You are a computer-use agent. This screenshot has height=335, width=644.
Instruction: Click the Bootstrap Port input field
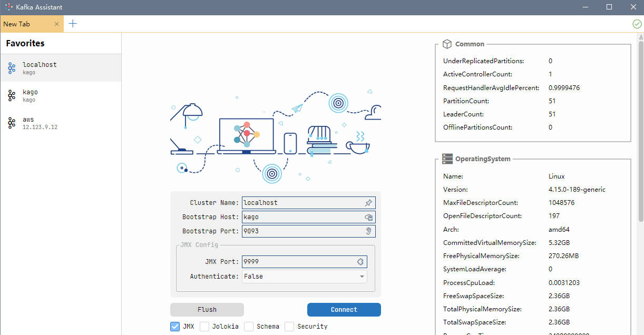pos(309,231)
